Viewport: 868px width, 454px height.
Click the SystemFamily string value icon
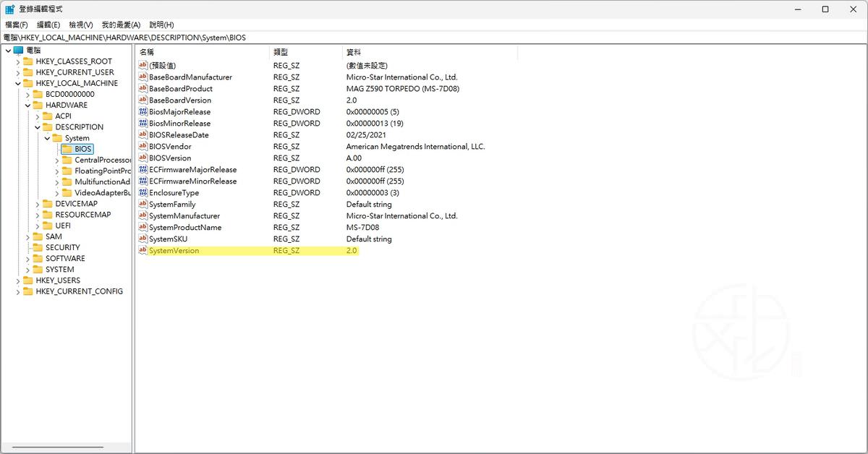pos(142,204)
